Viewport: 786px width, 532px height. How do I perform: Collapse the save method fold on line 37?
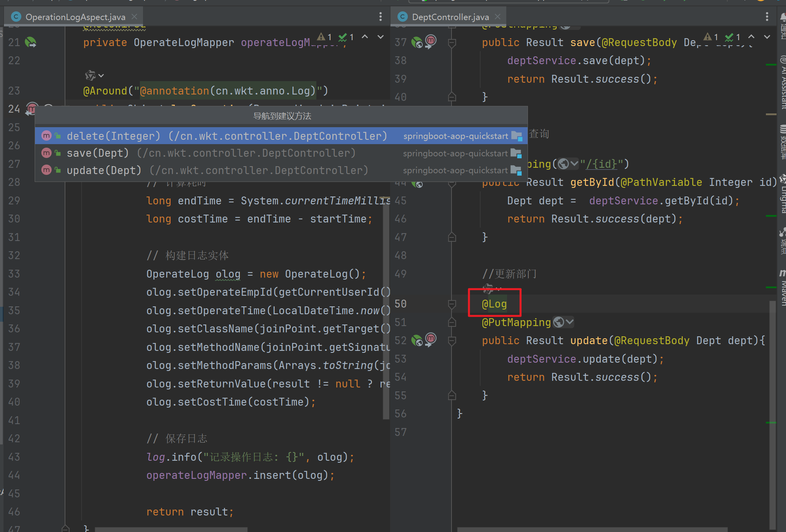click(x=452, y=43)
